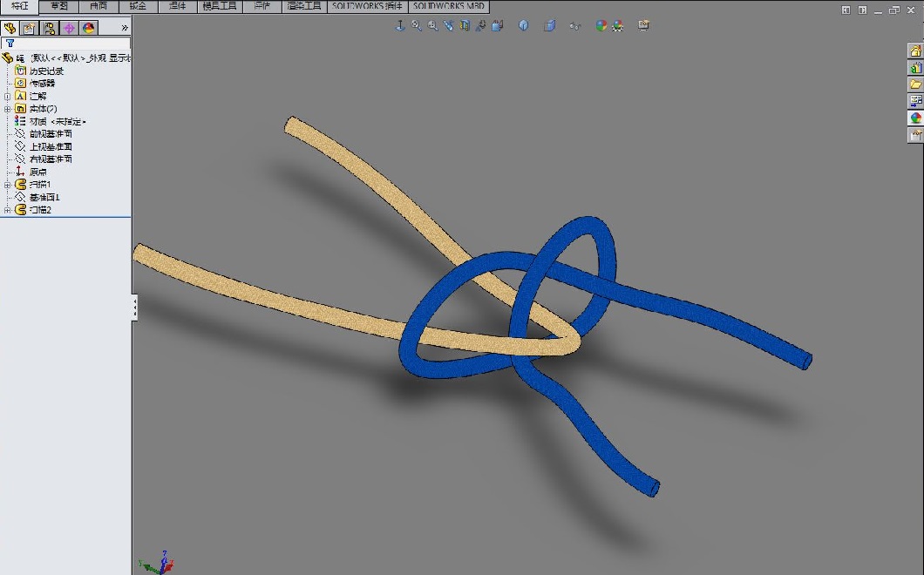Open SolidWorks Resources in the task pane
This screenshot has width=924, height=575.
coord(915,51)
